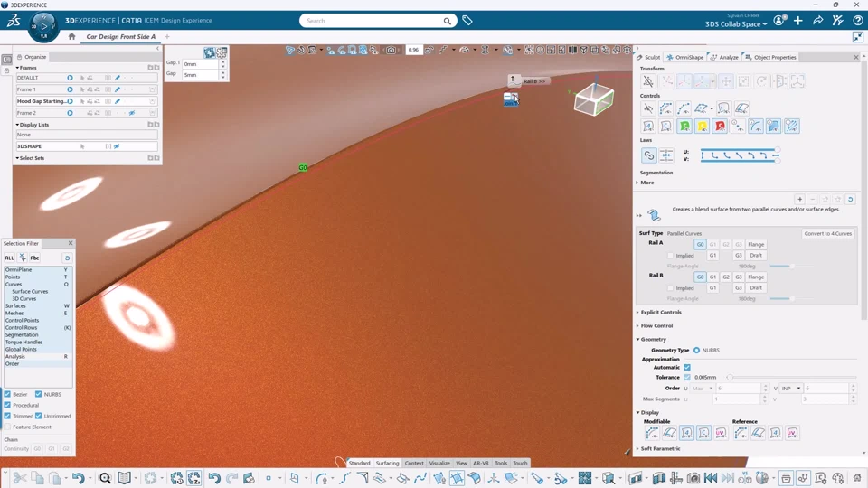The width and height of the screenshot is (868, 488).
Task: Toggle the Automatic approximation checkbox
Action: pyautogui.click(x=687, y=368)
